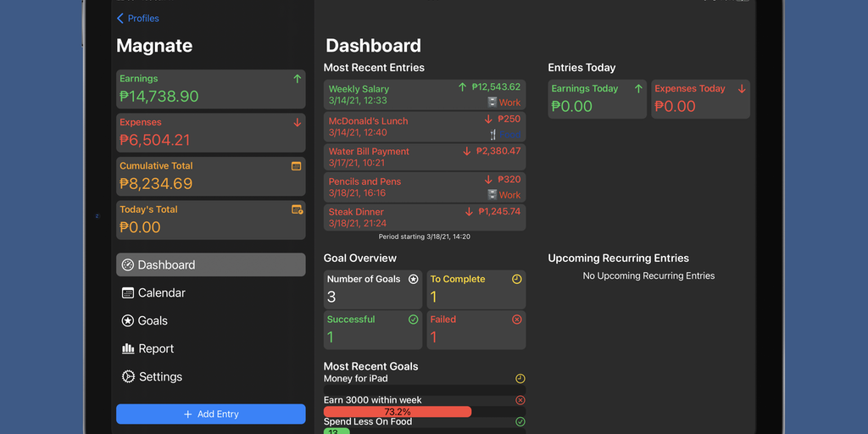
Task: Click the clock icon on To Complete
Action: pyautogui.click(x=517, y=279)
